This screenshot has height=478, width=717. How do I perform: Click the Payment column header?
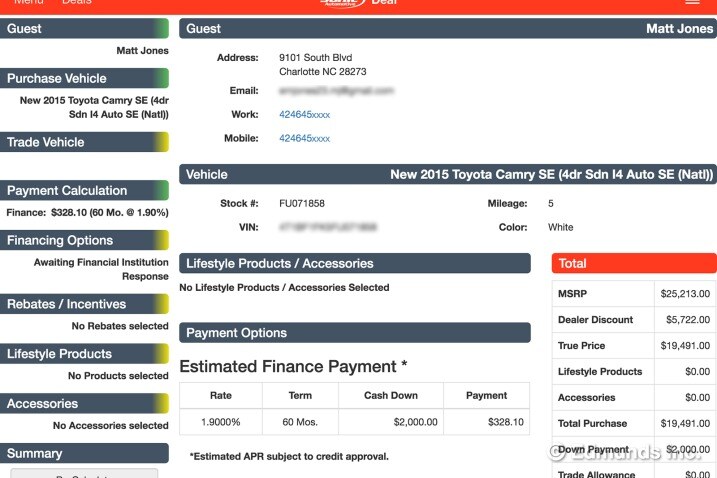487,395
